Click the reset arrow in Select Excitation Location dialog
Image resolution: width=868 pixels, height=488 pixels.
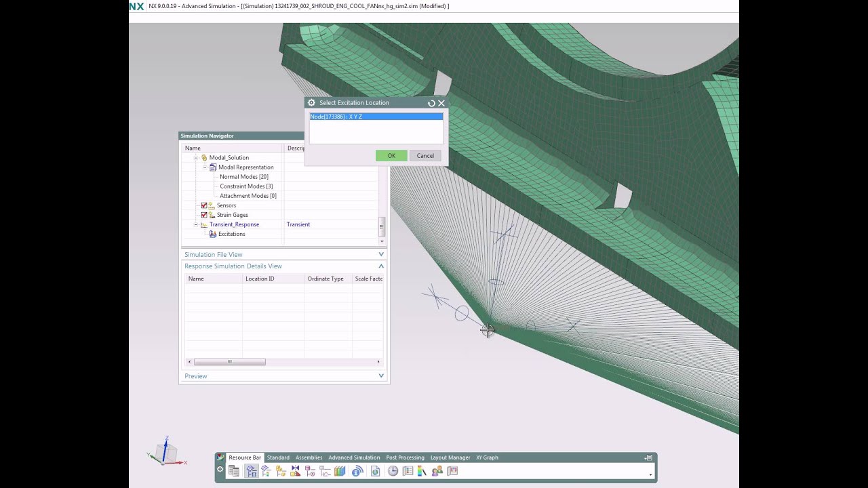click(x=431, y=103)
